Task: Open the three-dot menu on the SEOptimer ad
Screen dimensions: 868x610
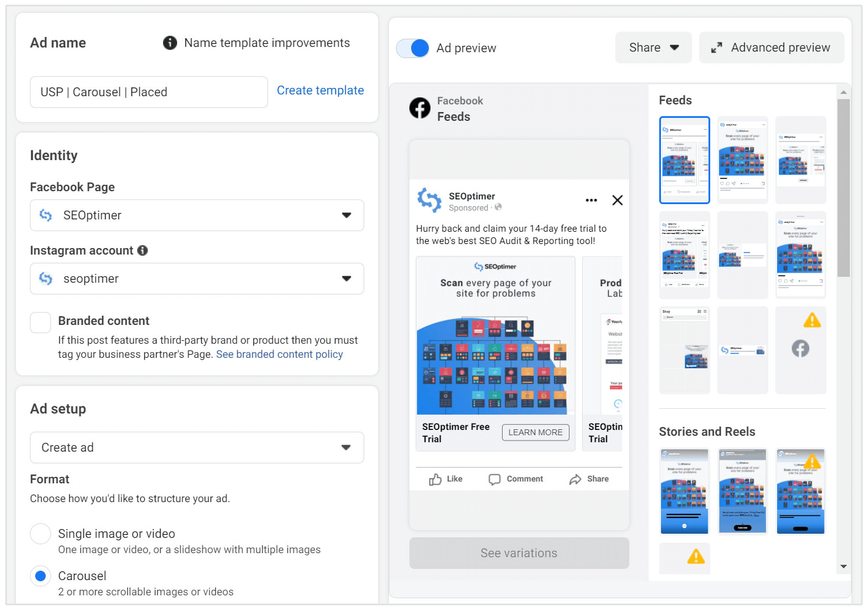Action: [591, 200]
